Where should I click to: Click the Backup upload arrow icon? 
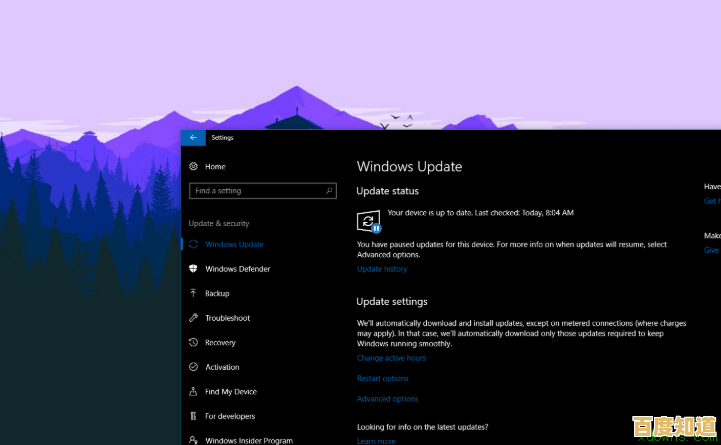click(194, 293)
